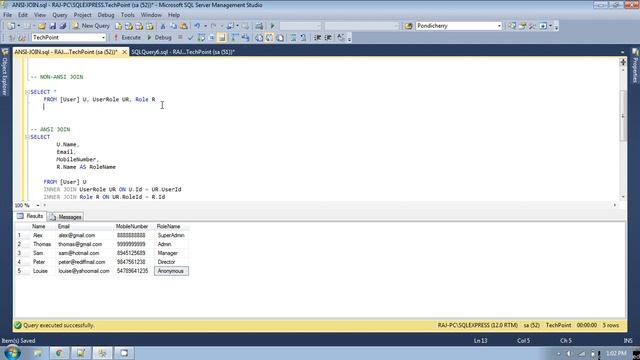Run the query with Execute
640x360 pixels.
(127, 38)
